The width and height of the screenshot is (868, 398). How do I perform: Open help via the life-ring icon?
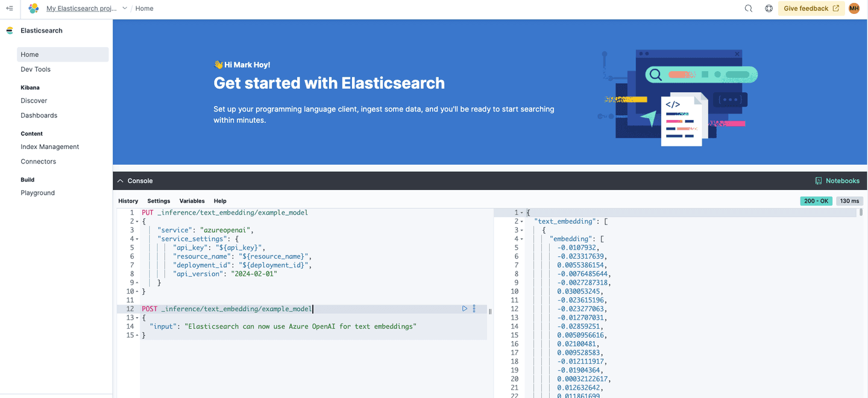click(x=770, y=8)
